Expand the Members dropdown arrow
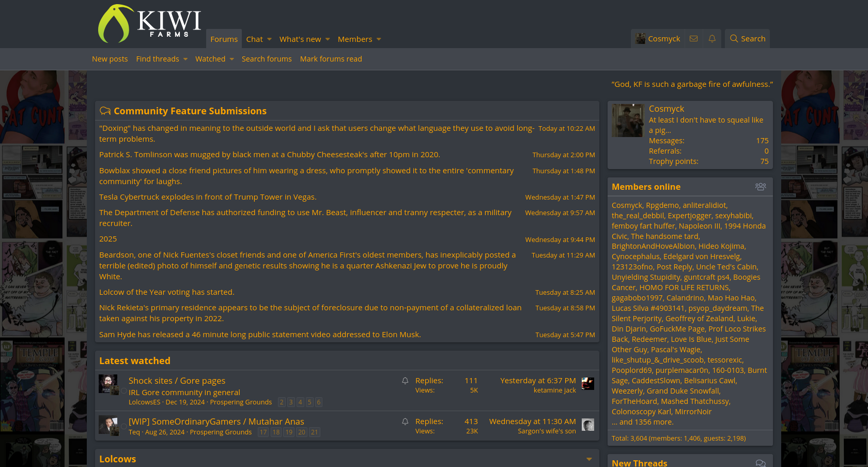Viewport: 868px width, 467px height. coord(379,39)
